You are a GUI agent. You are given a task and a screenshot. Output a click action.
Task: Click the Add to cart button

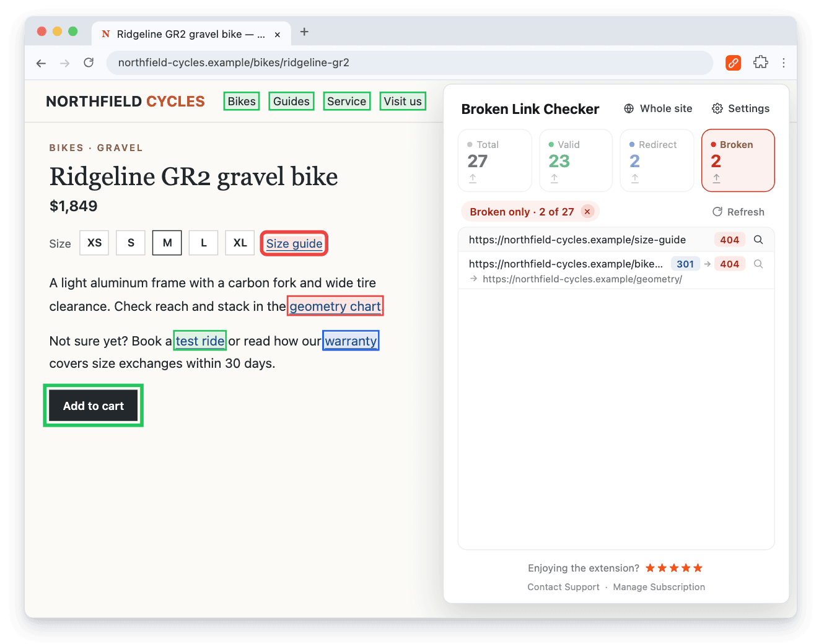(94, 406)
